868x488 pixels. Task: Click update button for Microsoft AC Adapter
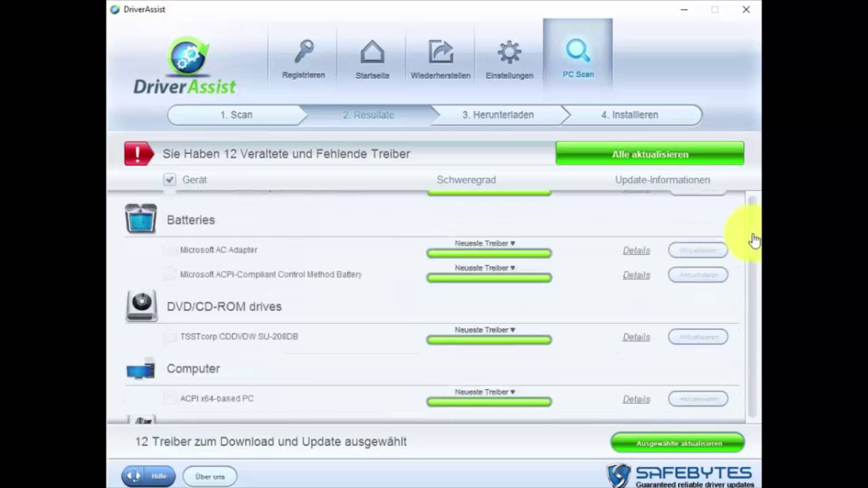point(698,250)
